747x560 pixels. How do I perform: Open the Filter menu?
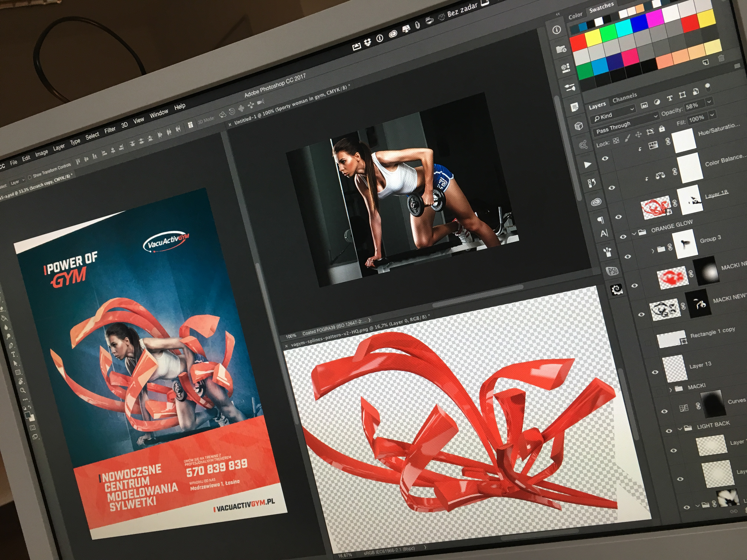pos(110,130)
